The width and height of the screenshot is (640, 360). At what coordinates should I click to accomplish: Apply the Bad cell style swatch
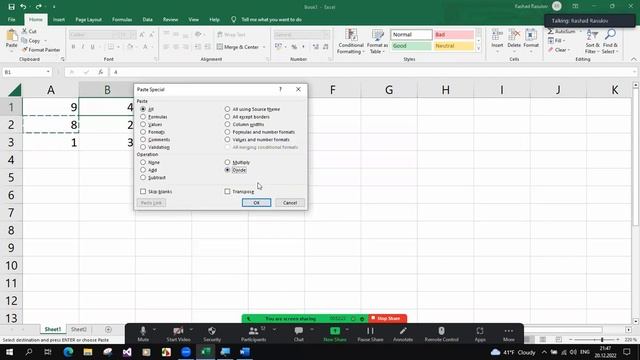coord(453,35)
